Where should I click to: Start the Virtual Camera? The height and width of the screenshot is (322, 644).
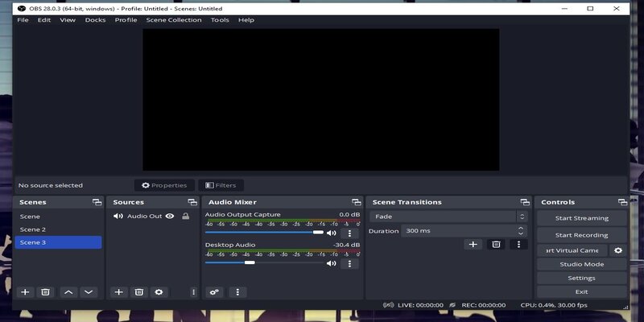pos(572,250)
